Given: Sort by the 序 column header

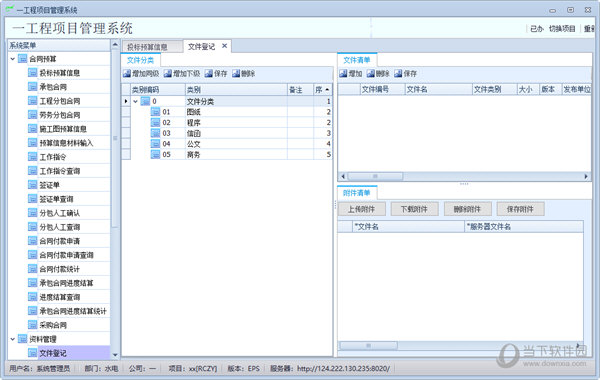Looking at the screenshot, I should [x=323, y=90].
